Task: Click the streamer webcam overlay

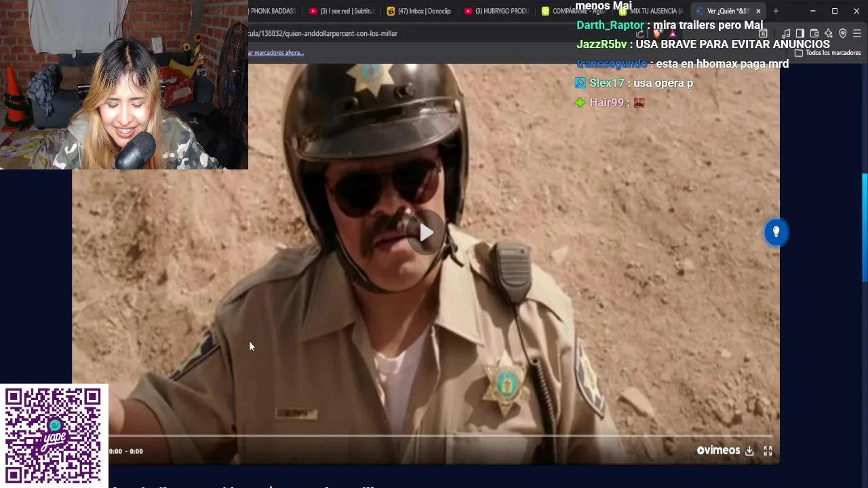Action: tap(124, 84)
